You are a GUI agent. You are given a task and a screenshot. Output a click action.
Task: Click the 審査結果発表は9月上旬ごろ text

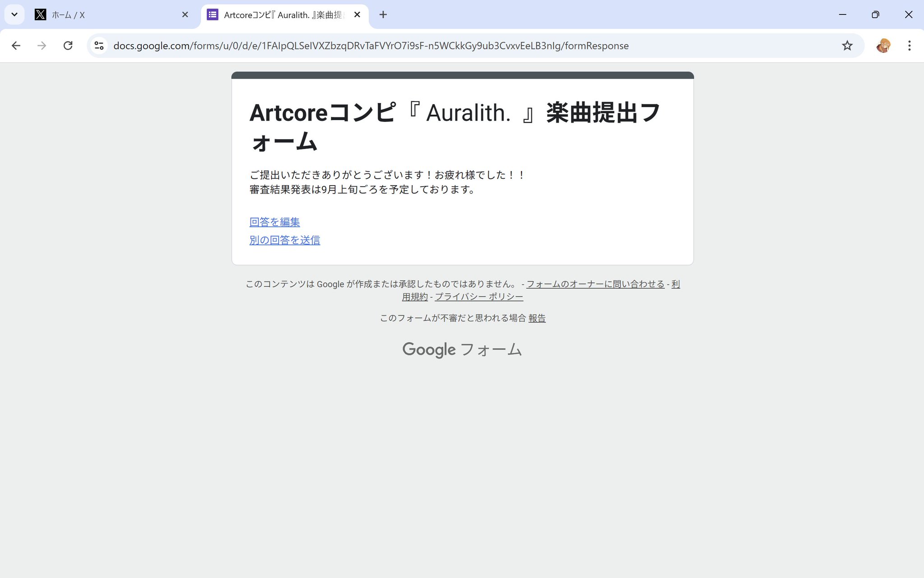[362, 190]
